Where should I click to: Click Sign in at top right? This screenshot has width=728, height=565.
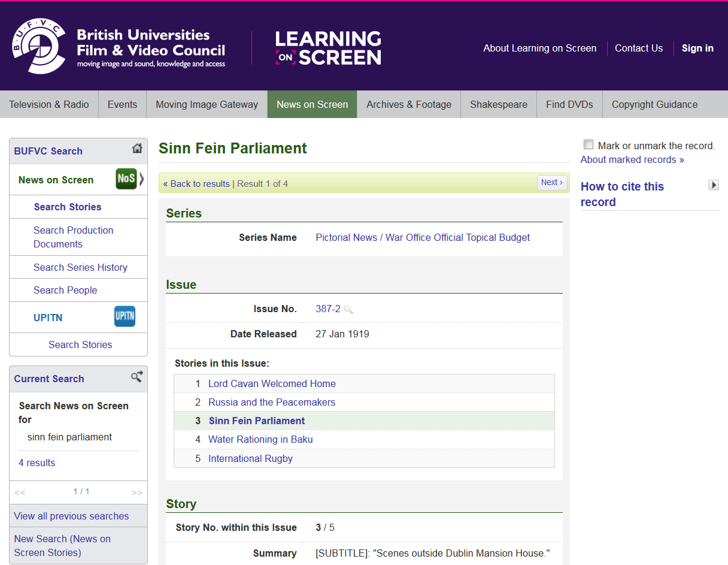[x=697, y=49]
